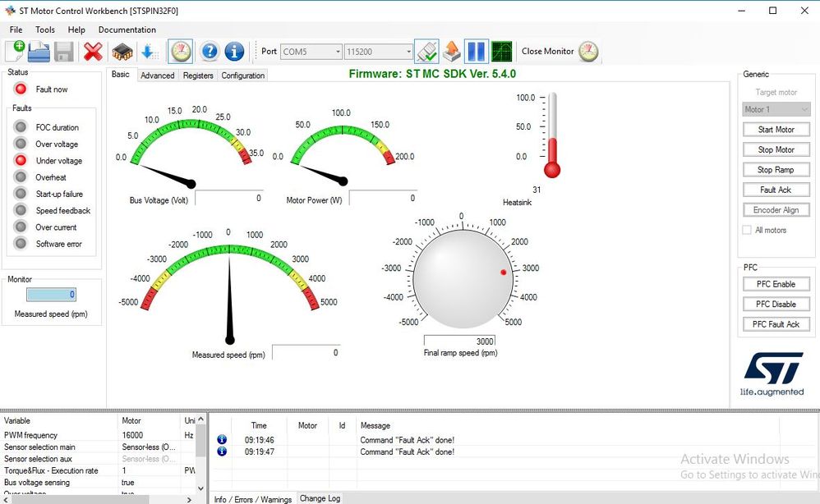This screenshot has width=820, height=504.
Task: Create a new project with the toolbar icon
Action: pos(15,51)
